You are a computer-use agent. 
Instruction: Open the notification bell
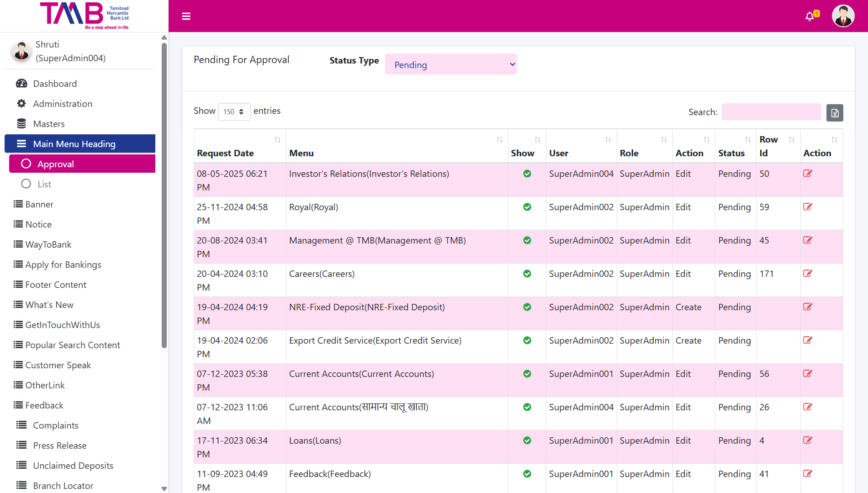[x=810, y=16]
